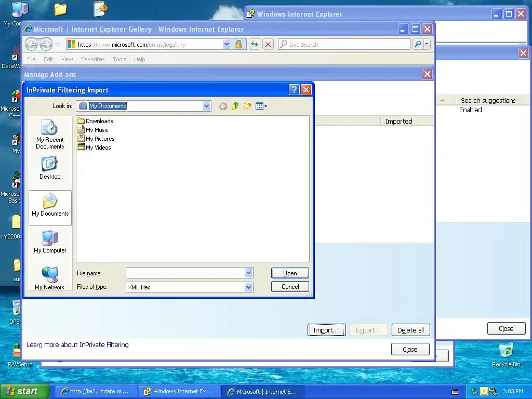Go to the Desktop place
Viewport: 532px width, 399px height.
[x=50, y=168]
